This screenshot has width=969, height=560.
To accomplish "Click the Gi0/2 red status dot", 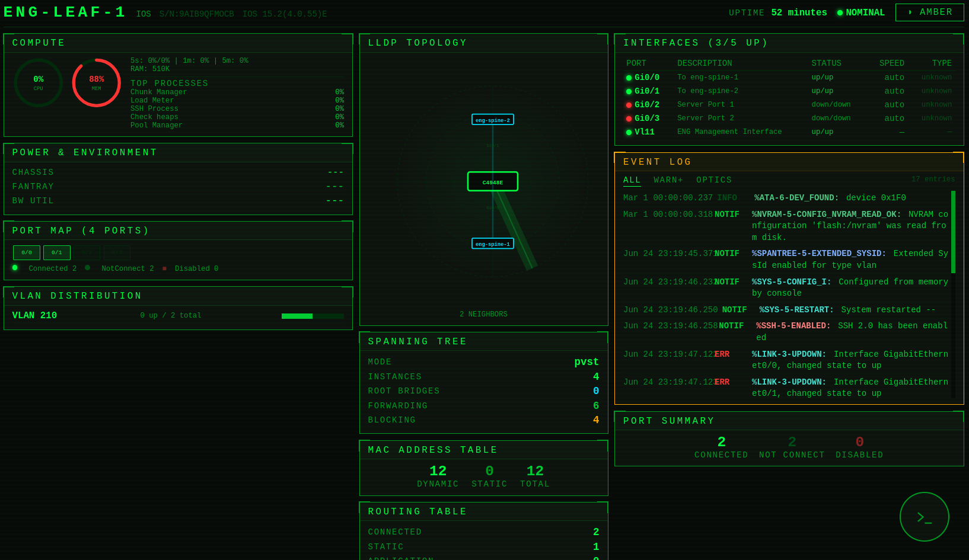I will tap(629, 105).
